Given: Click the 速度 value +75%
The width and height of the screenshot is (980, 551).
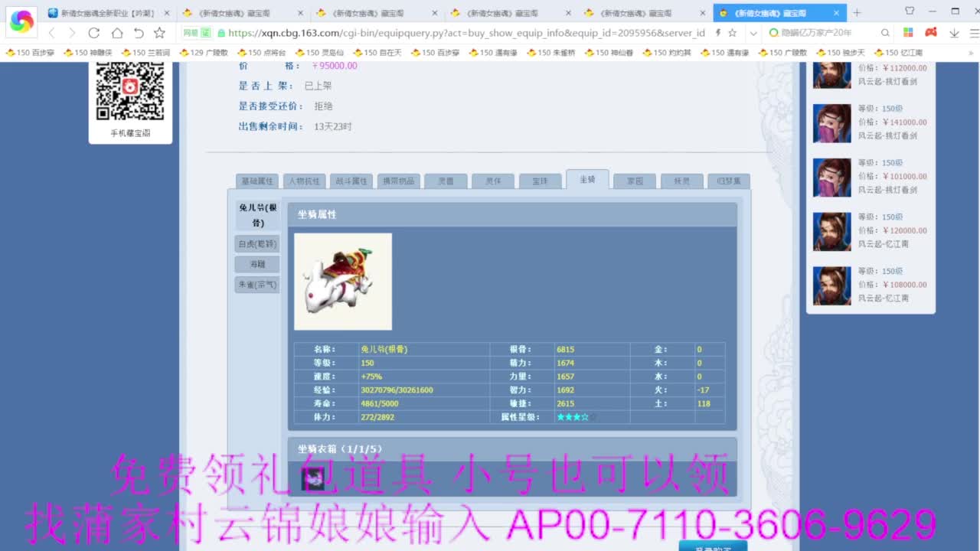Looking at the screenshot, I should (x=371, y=377).
